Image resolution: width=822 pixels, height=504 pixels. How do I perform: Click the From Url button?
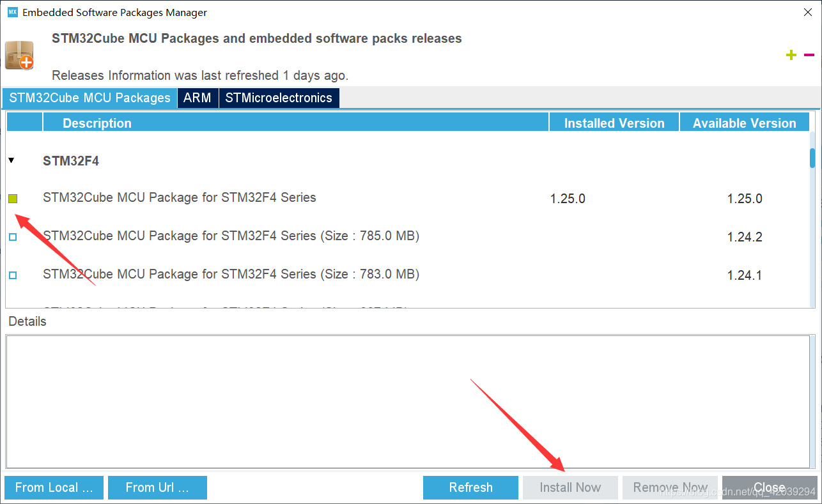pyautogui.click(x=157, y=487)
